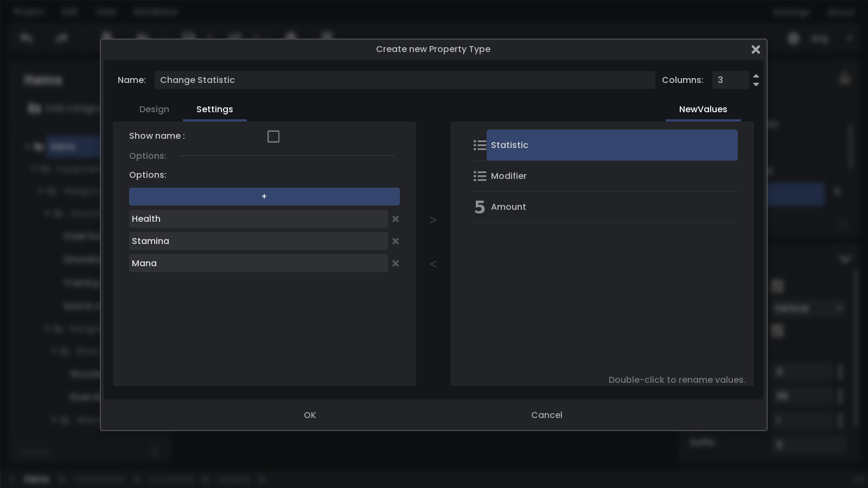Viewport: 868px width, 488px height.
Task: Confirm the property type with OK
Action: [309, 415]
